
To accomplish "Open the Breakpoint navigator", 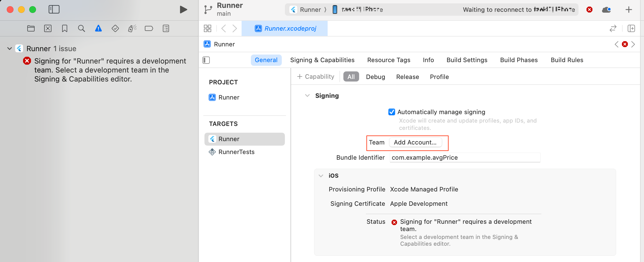I will pyautogui.click(x=149, y=28).
